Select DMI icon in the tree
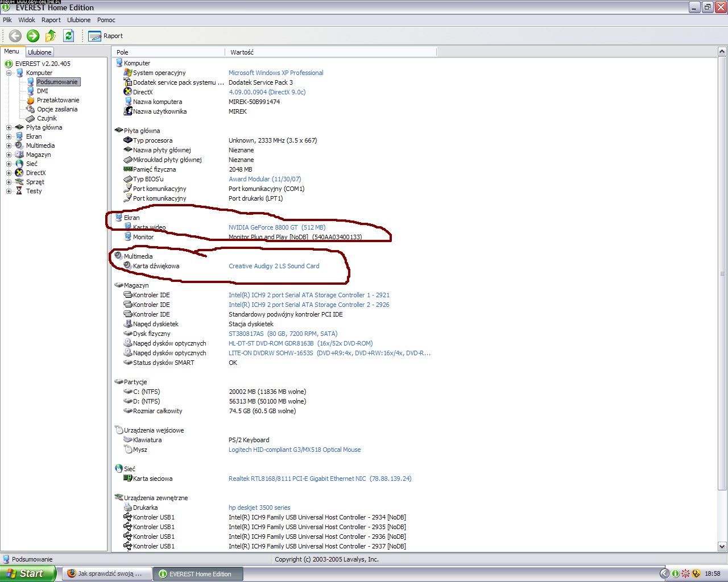Viewport: 728px width, 582px height. tap(30, 91)
